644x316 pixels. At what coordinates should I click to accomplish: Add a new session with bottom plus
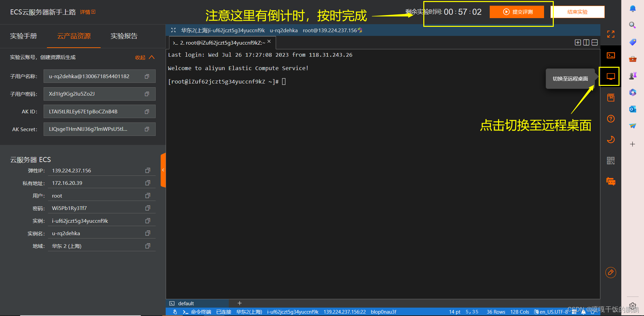point(239,303)
